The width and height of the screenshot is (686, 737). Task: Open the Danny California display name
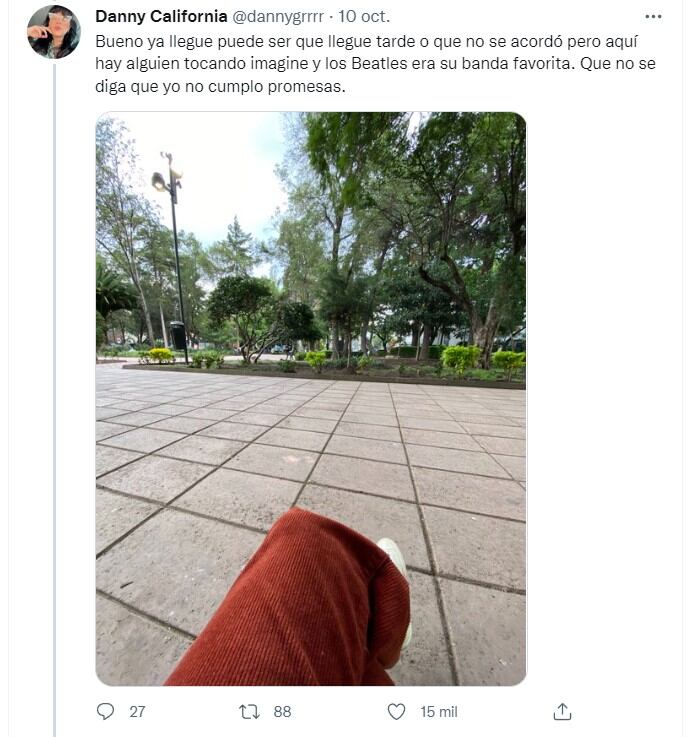[x=161, y=16]
